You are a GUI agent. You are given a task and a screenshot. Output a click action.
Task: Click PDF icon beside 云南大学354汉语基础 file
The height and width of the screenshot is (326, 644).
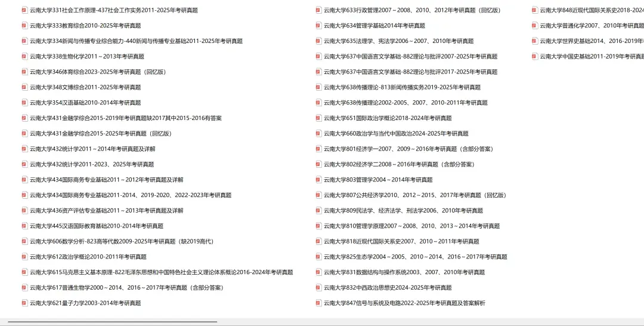(24, 103)
